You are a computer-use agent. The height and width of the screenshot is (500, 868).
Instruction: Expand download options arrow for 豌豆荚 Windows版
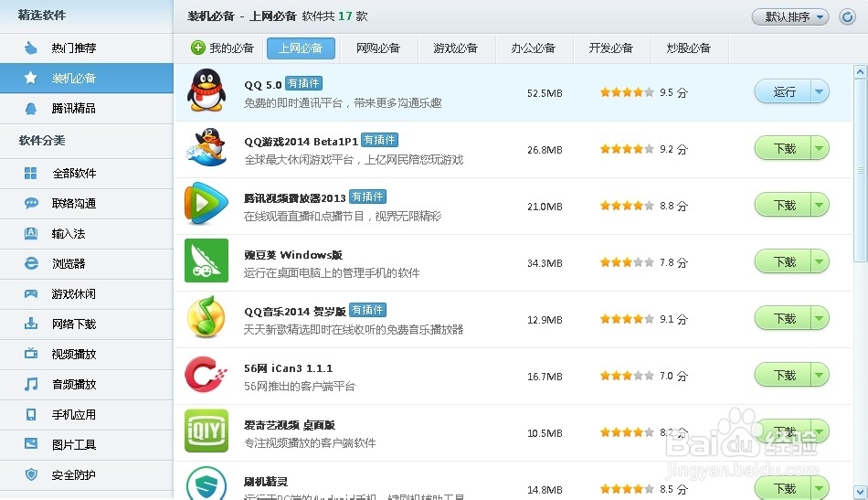820,261
